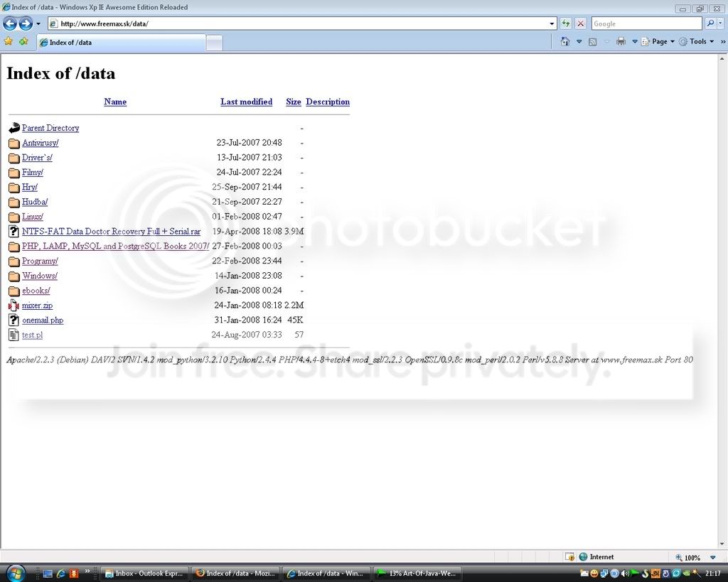Viewport: 728px width, 582px height.
Task: Click the Print toolbar icon
Action: pyautogui.click(x=621, y=42)
